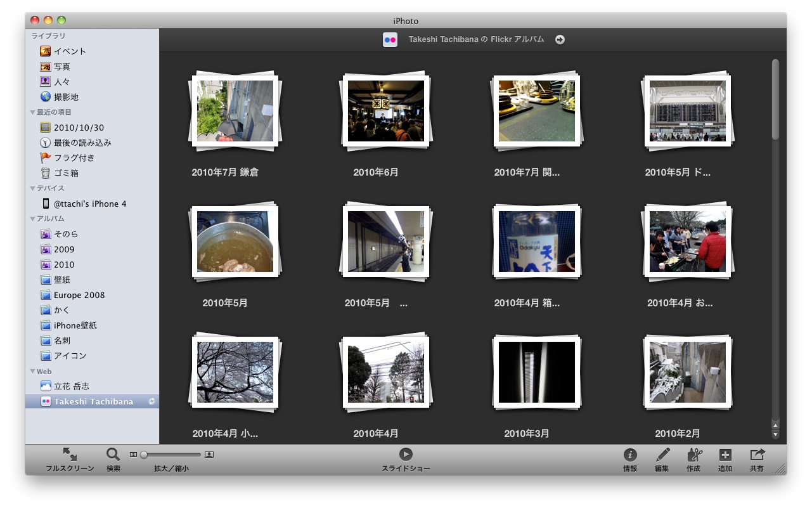Select イベント in the library sidebar
Image resolution: width=812 pixels, height=513 pixels.
pos(70,51)
